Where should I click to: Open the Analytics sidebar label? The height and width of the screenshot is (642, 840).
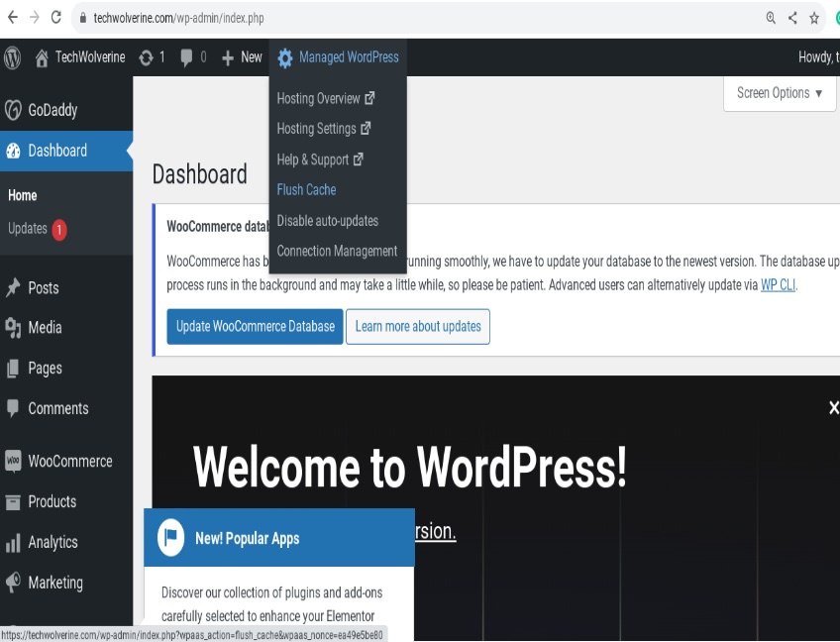[x=52, y=542]
